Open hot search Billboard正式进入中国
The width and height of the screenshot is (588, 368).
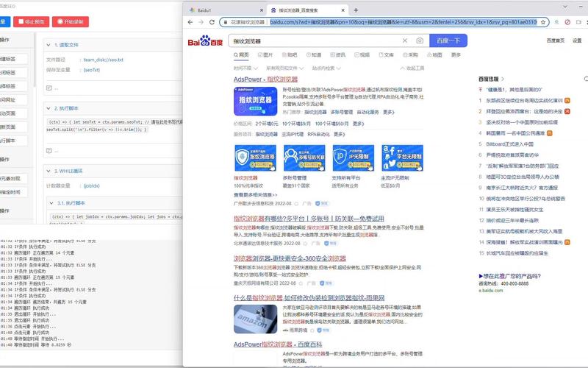[509, 144]
